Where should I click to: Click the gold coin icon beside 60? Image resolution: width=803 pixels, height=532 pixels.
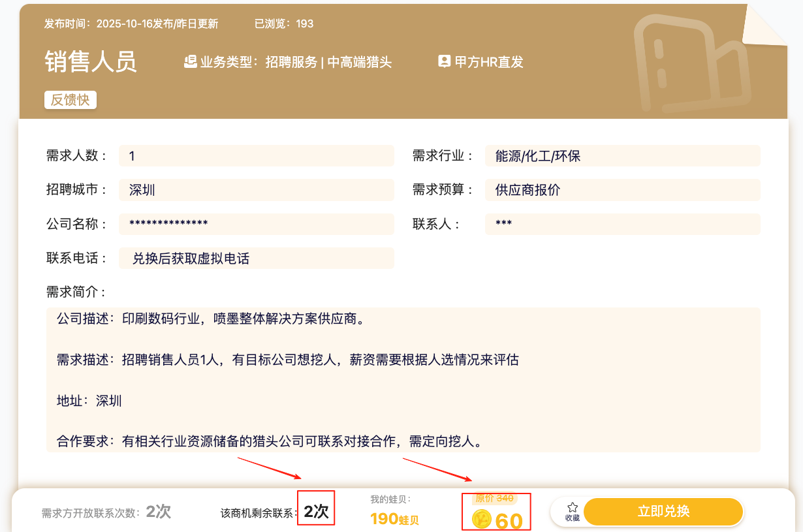[x=481, y=520]
